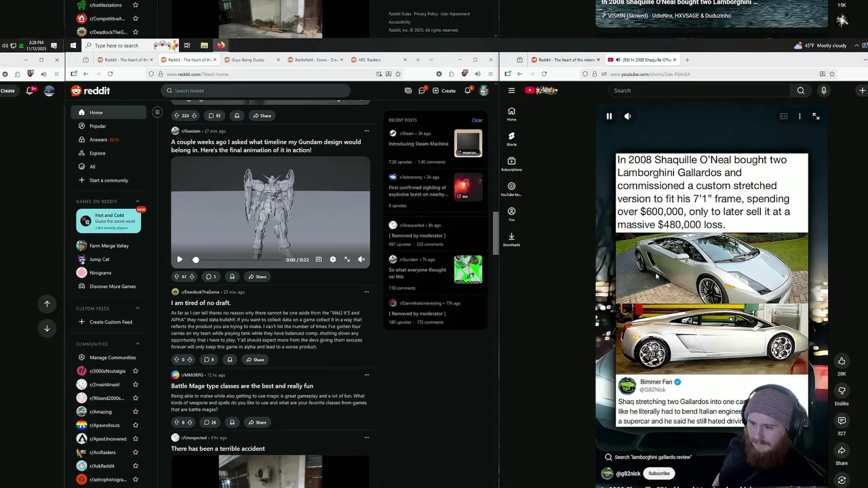Collapse the Games on Reddit section
The height and width of the screenshot is (488, 868).
[x=138, y=201]
